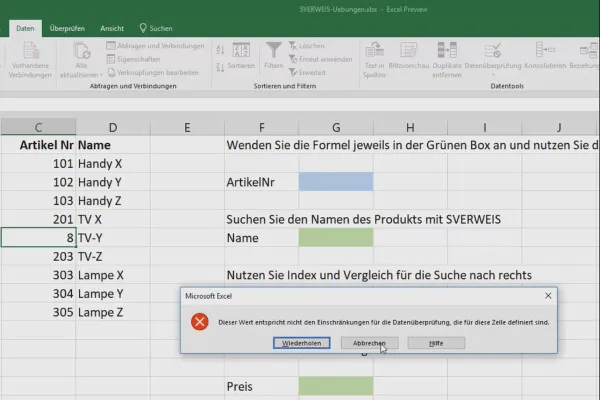Select the green cell beside Preis
This screenshot has height=400, width=600.
click(336, 386)
